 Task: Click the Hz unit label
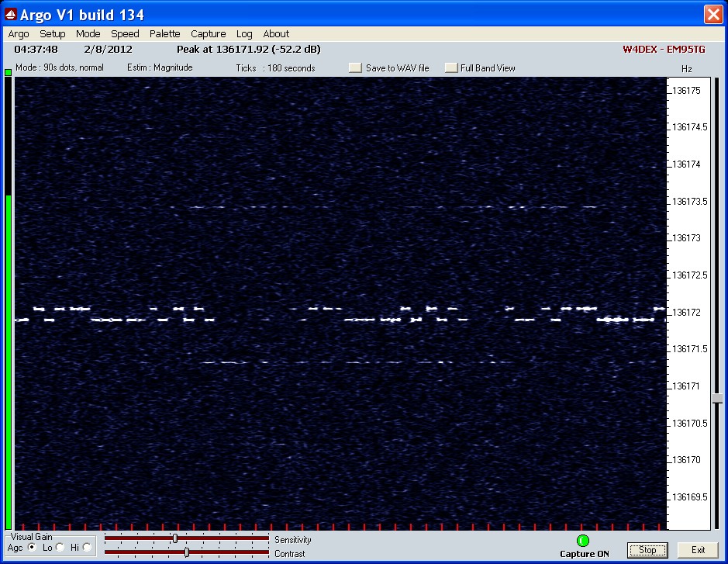pos(687,69)
